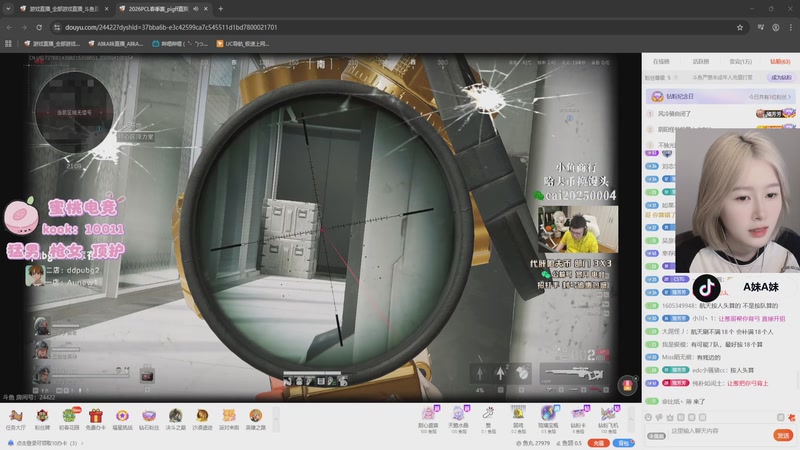Screen dimensions: 800x450
Task: Open the 游戏直播_全部游戏 bookmark
Action: [52, 44]
